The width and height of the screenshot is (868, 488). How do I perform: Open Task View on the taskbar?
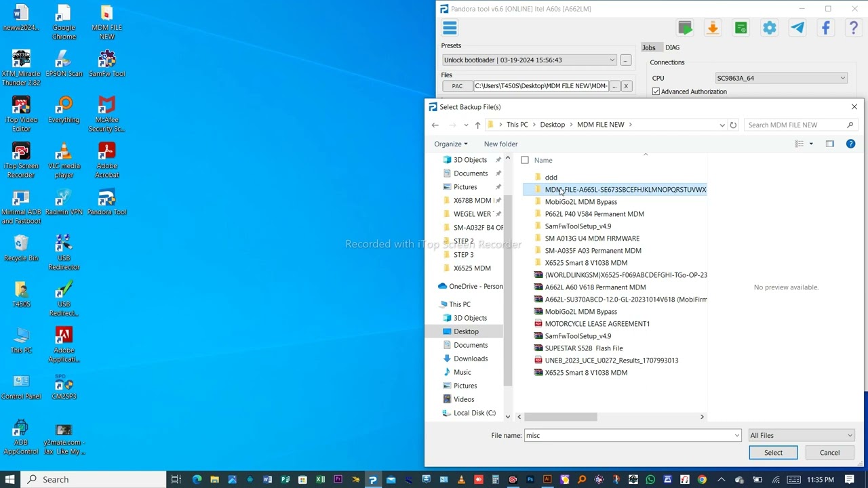point(176,480)
